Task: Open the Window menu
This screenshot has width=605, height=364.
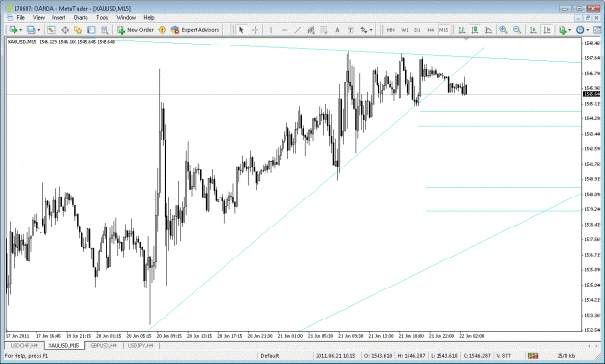Action: pos(126,17)
